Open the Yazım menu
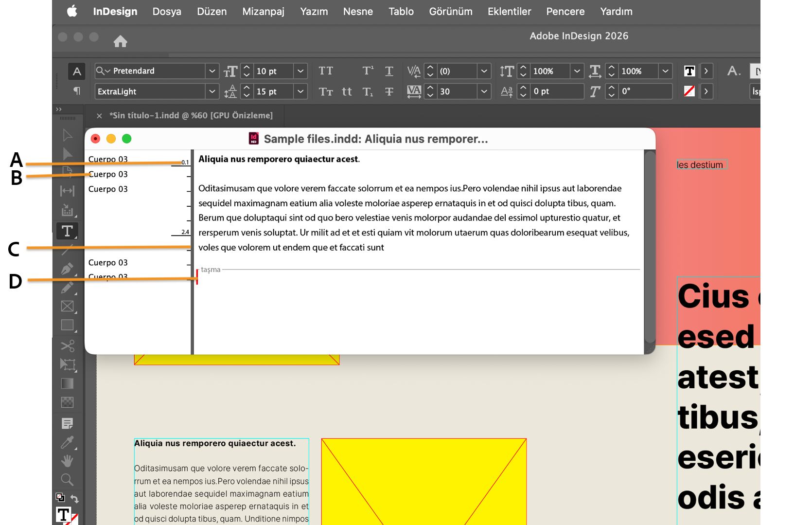Screen dimensions: 812x525 click(314, 11)
